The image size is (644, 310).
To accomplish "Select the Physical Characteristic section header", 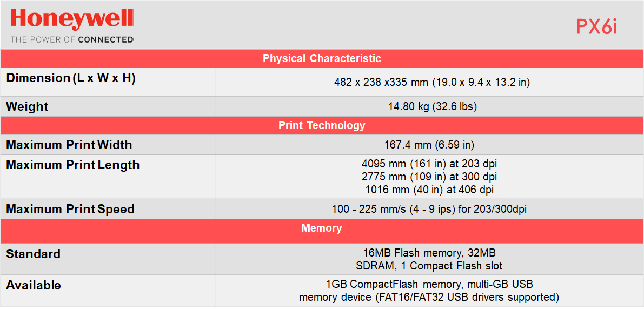I will point(322,58).
